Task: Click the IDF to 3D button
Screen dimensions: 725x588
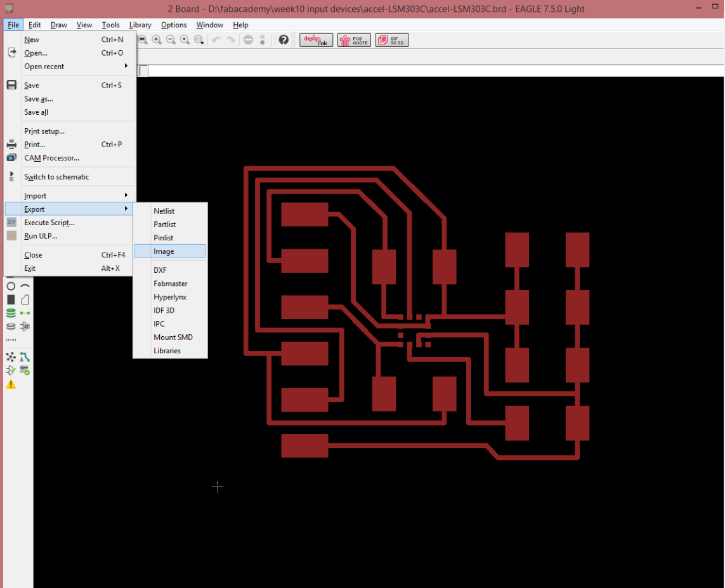Action: point(392,40)
